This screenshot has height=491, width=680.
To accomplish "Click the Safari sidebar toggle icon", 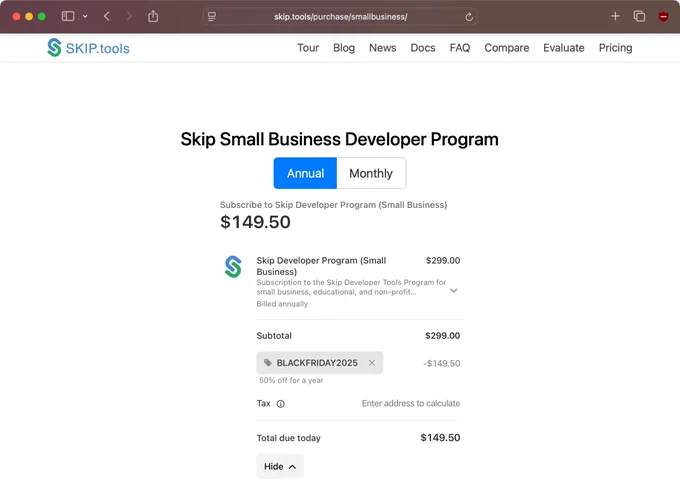I will (68, 16).
